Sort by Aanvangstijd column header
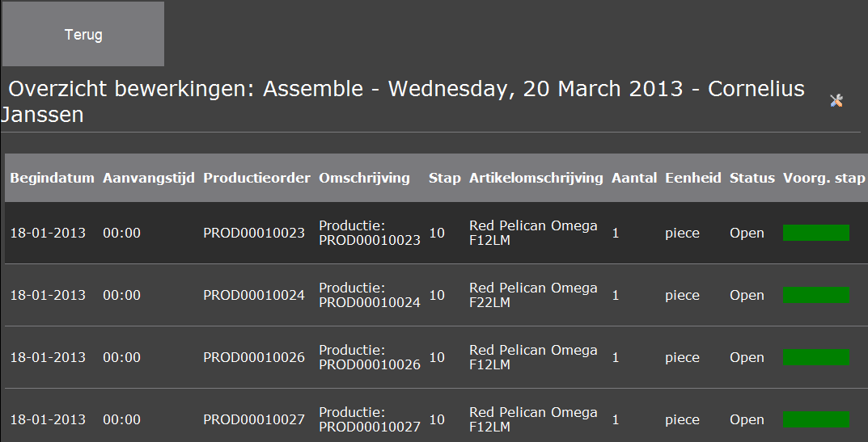The width and height of the screenshot is (868, 442). (148, 178)
